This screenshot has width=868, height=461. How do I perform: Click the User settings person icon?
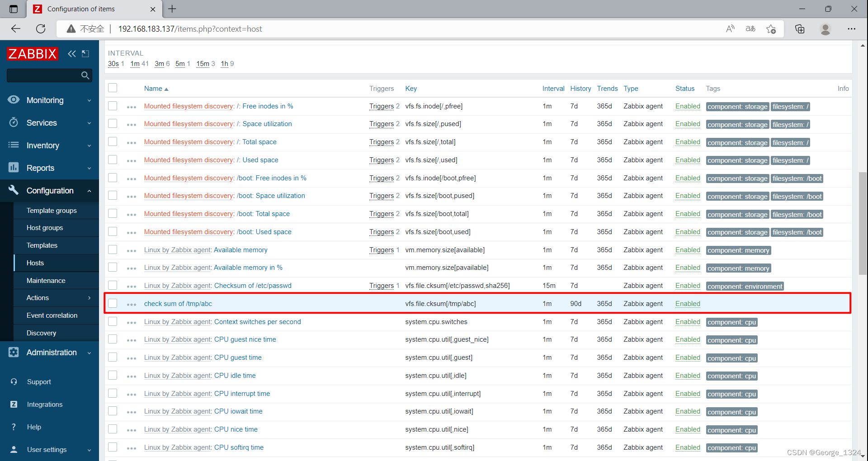[x=14, y=450]
